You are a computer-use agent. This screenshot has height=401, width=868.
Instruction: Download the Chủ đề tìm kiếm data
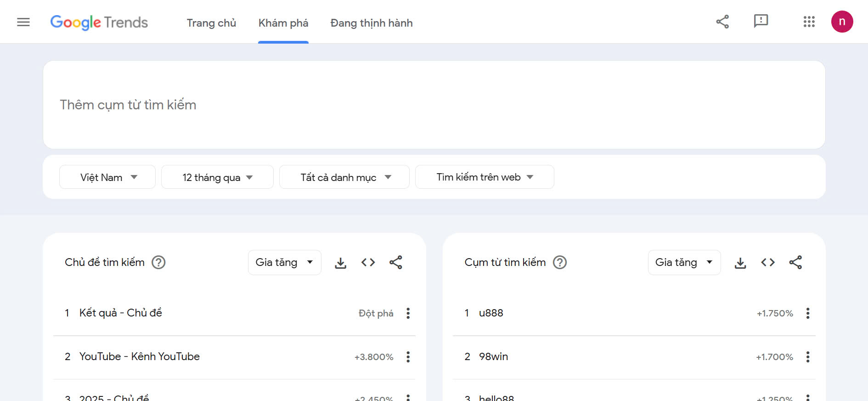(x=340, y=263)
